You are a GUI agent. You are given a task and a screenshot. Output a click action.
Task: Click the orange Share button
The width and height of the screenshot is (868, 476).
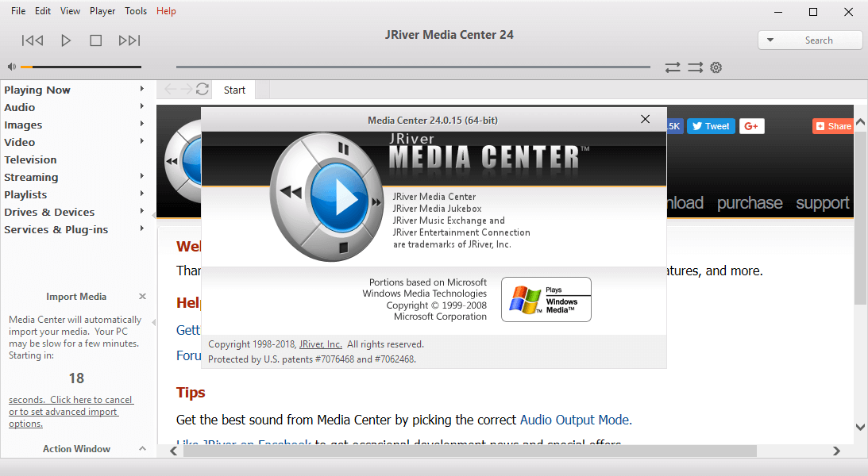coord(833,126)
